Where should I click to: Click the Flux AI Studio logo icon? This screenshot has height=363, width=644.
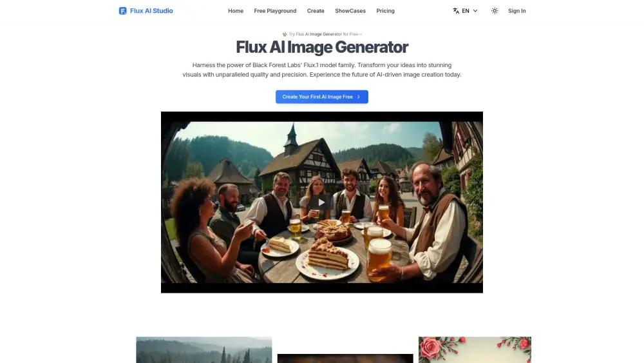pos(122,11)
